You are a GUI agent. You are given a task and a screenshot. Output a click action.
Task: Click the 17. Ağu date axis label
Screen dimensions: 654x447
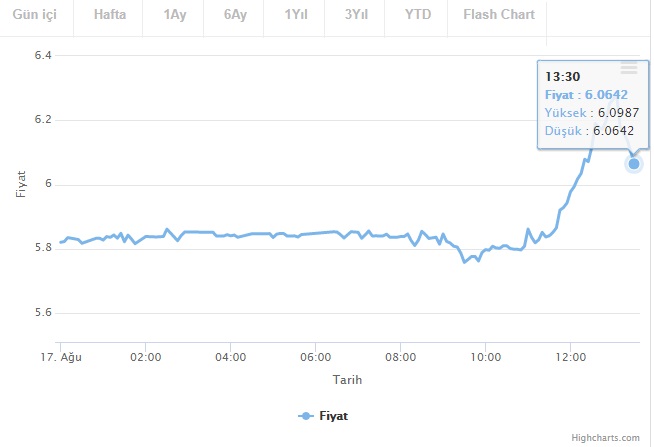point(61,356)
